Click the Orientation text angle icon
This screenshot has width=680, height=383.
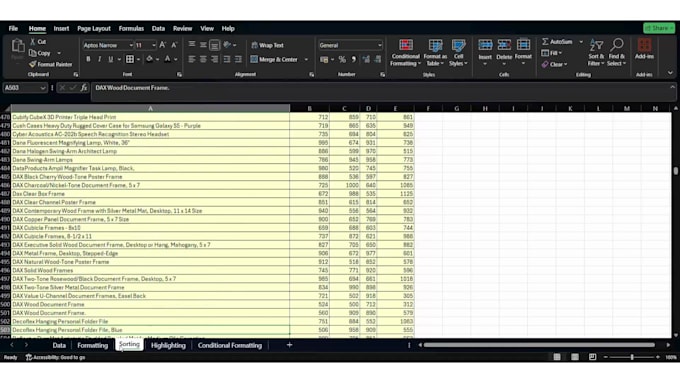point(227,45)
